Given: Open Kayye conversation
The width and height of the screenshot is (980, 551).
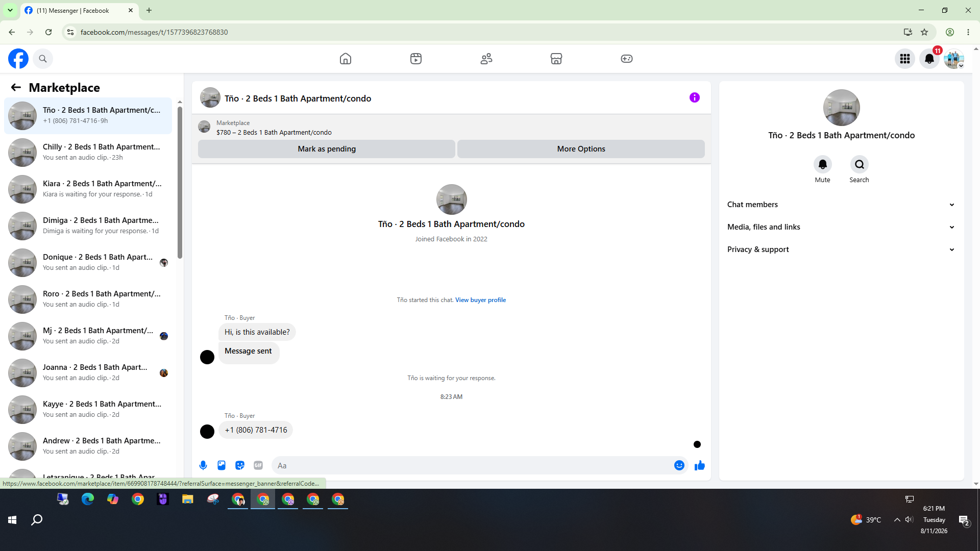Looking at the screenshot, I should click(x=88, y=410).
